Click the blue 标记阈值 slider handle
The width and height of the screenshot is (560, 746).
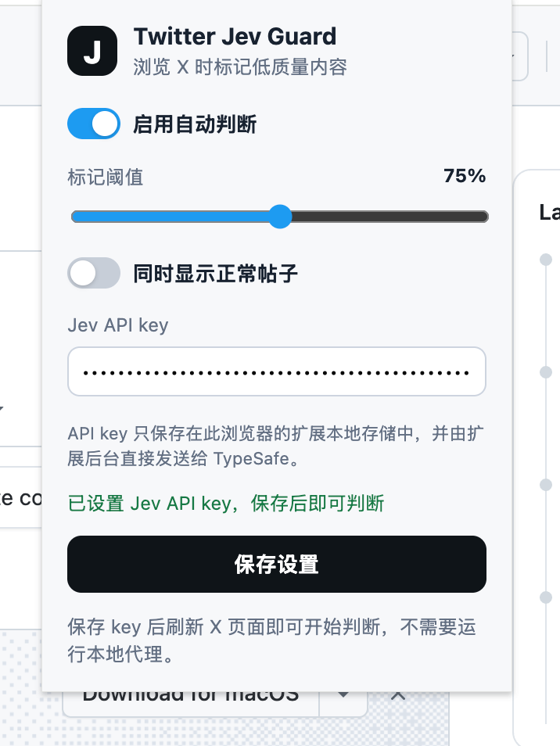pos(280,217)
